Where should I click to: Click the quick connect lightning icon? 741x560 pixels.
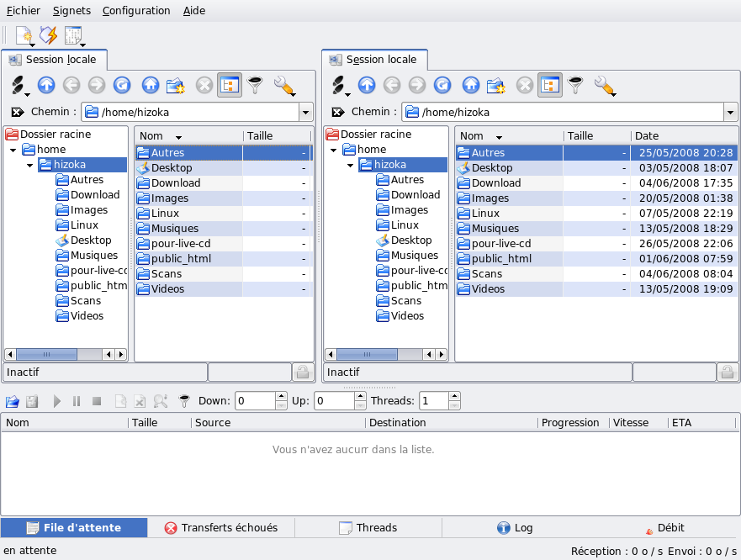pos(49,35)
